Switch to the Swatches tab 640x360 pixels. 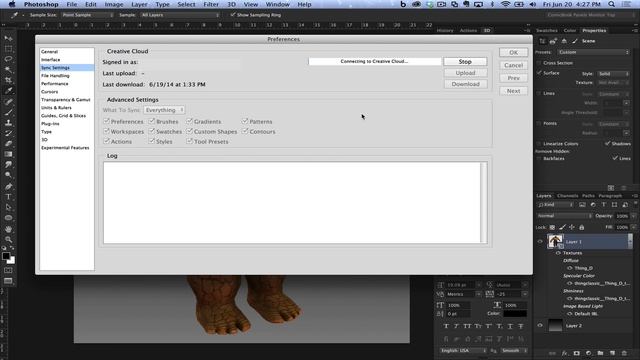(547, 31)
